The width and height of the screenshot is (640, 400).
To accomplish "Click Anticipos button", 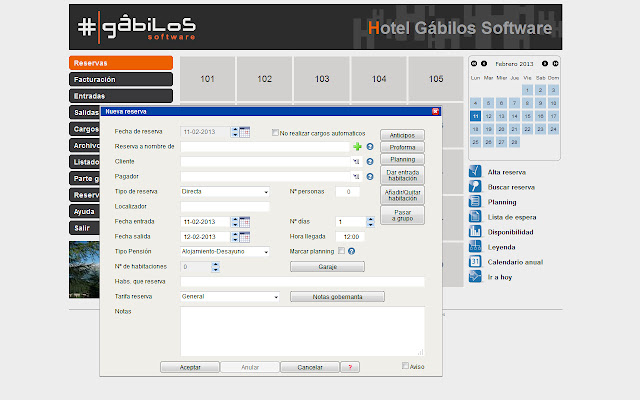I will coord(402,135).
